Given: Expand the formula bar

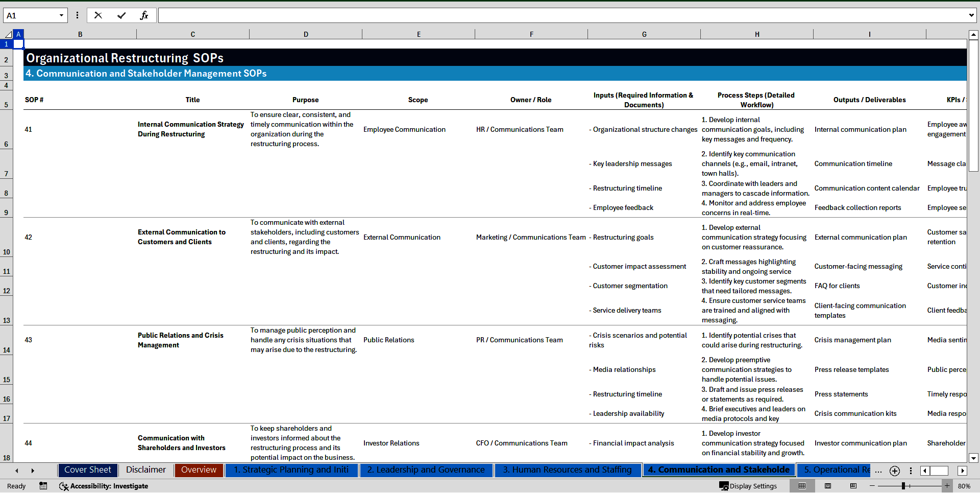Looking at the screenshot, I should tap(971, 15).
